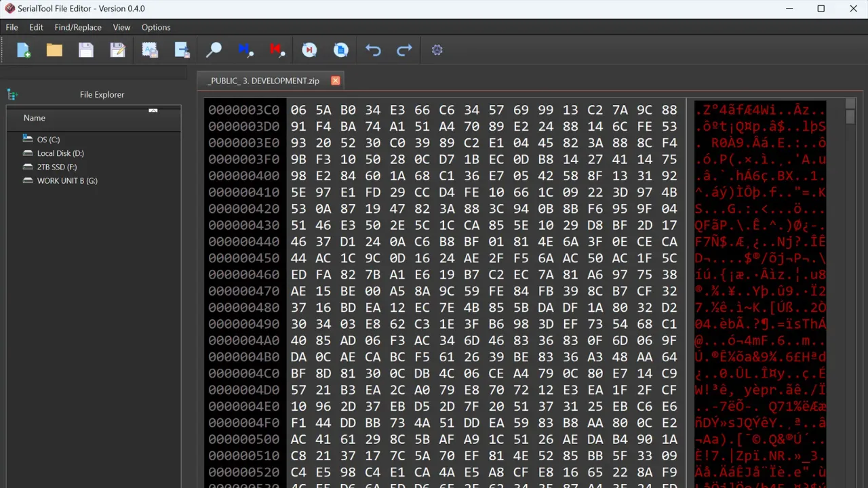The height and width of the screenshot is (488, 868).
Task: Click the selection save toolbar icon
Action: click(150, 50)
